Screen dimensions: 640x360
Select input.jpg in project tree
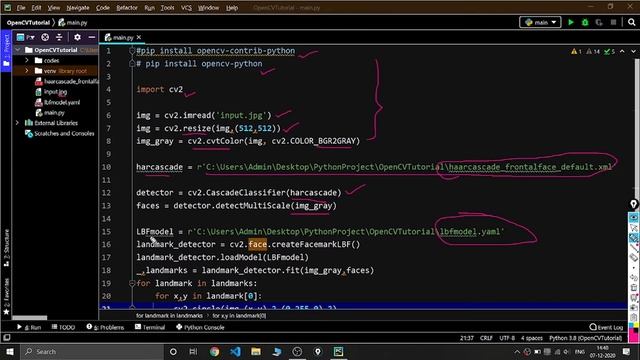(x=51, y=92)
